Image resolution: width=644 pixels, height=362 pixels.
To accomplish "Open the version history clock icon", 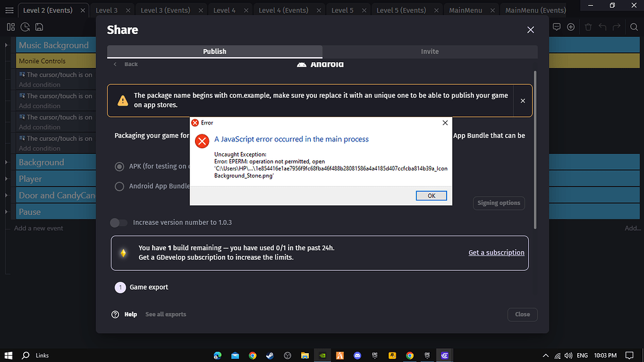I will pyautogui.click(x=25, y=27).
